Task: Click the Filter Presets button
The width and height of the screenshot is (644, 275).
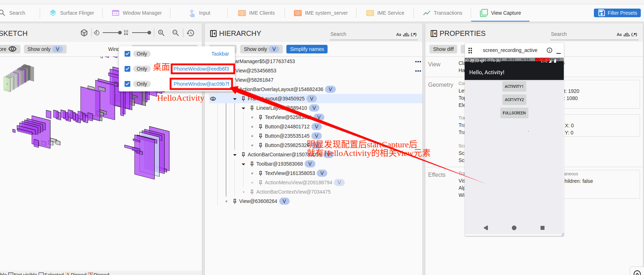Action: [x=617, y=13]
